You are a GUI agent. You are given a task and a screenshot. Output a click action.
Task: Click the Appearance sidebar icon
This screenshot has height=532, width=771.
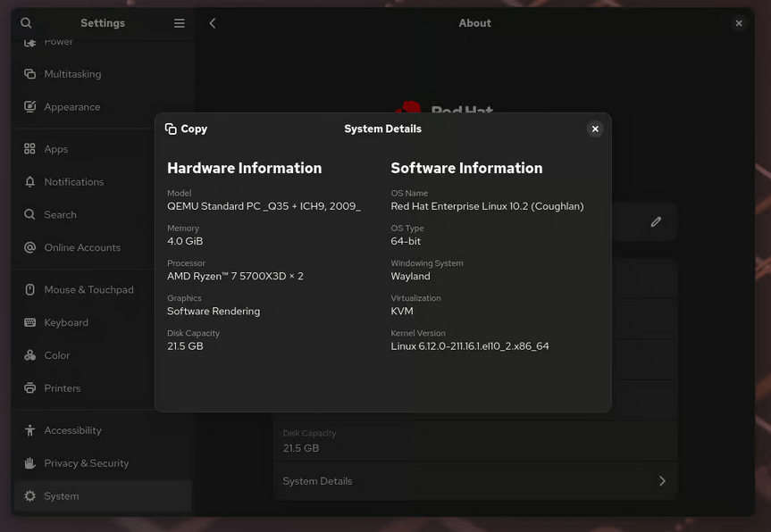30,106
